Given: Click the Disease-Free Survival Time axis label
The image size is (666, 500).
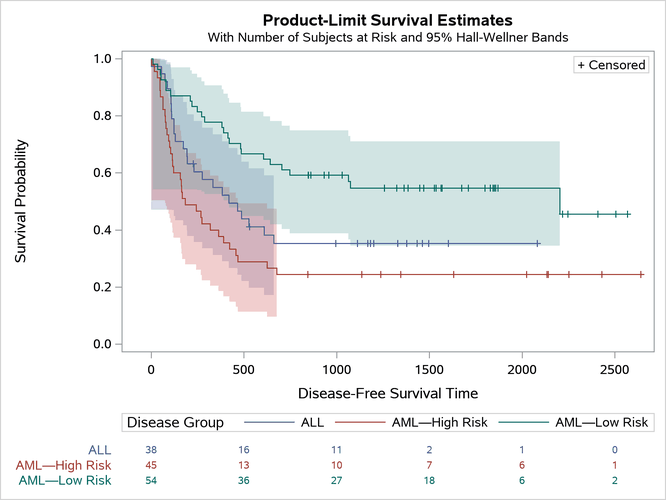Looking at the screenshot, I should [x=385, y=393].
